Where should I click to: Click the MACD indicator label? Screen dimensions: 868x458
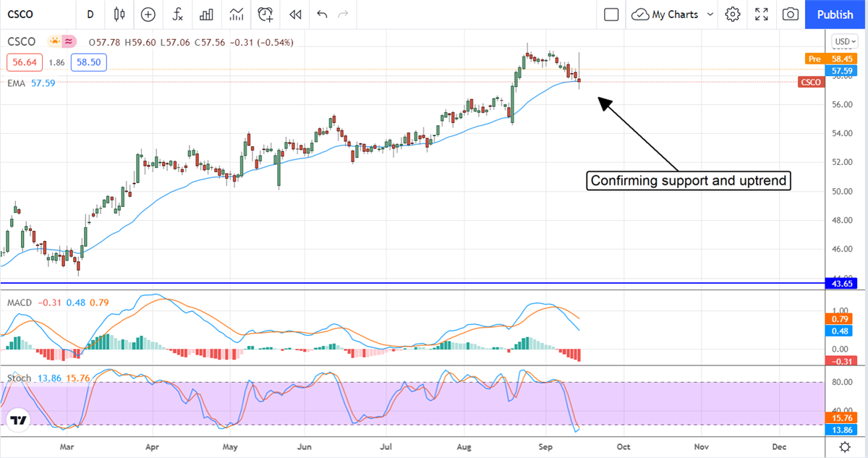[x=20, y=302]
